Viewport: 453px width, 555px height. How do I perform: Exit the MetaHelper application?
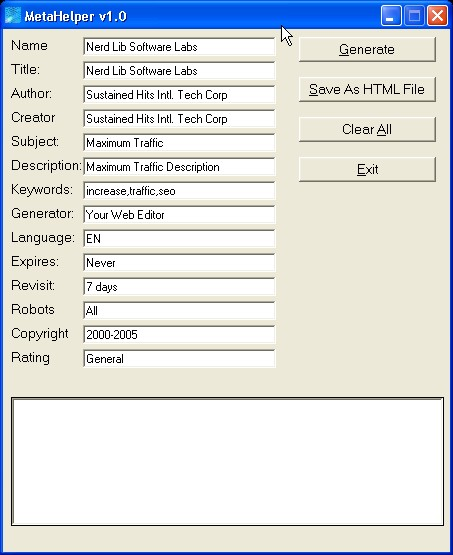point(367,169)
